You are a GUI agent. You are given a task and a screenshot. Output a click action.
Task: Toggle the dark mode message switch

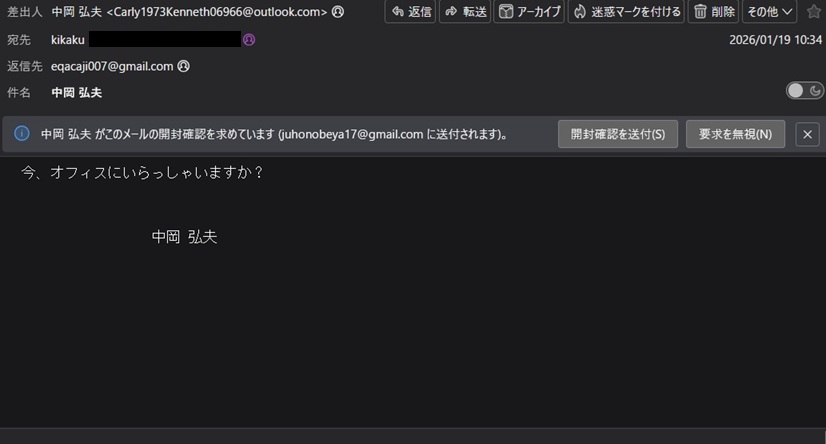point(804,91)
